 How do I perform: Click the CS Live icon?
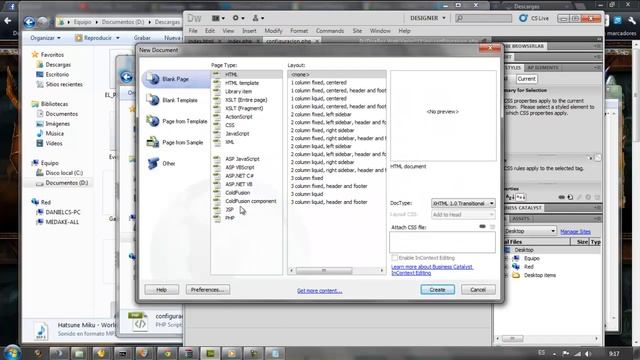point(523,18)
